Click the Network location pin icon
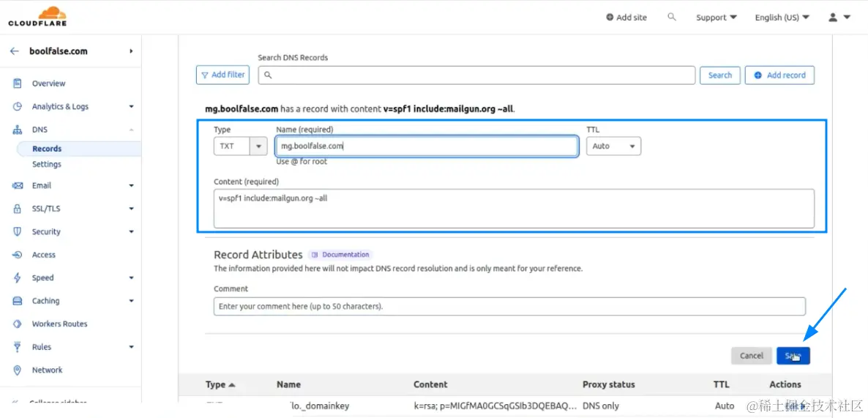This screenshot has width=868, height=418. pyautogui.click(x=17, y=370)
